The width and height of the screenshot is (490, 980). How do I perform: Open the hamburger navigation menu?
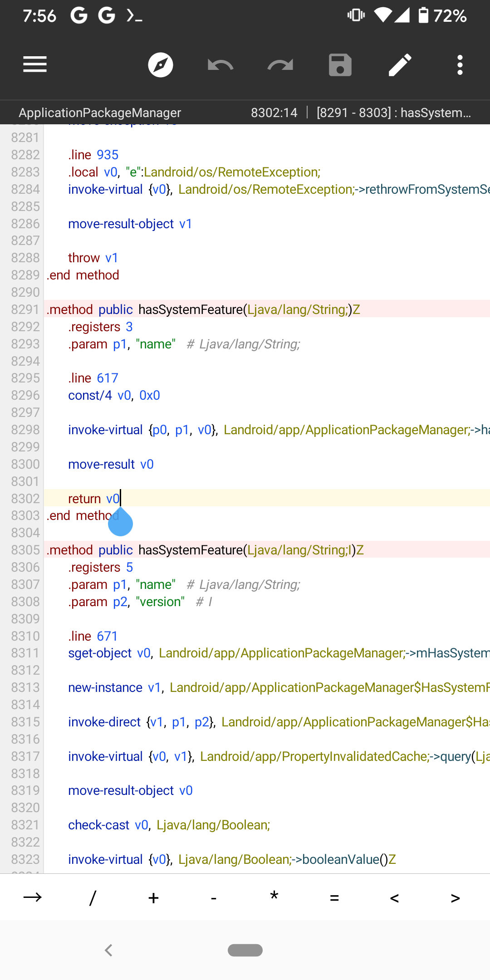click(35, 64)
